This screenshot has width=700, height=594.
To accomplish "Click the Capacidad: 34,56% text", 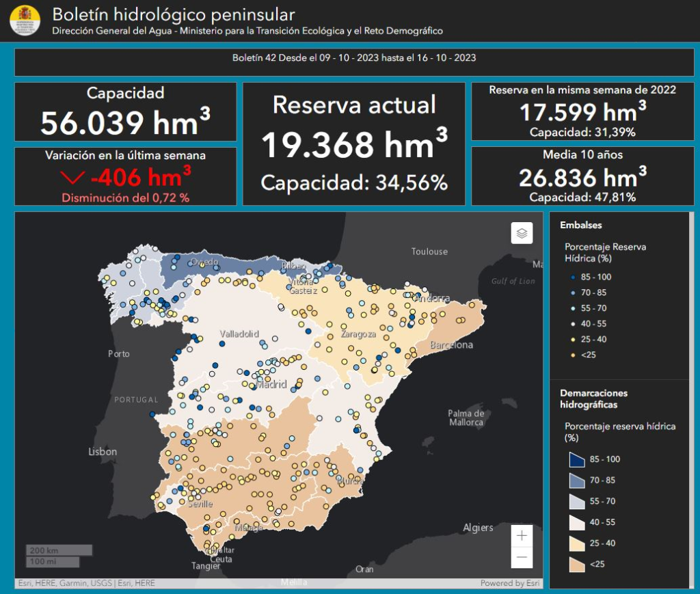I will [x=354, y=183].
